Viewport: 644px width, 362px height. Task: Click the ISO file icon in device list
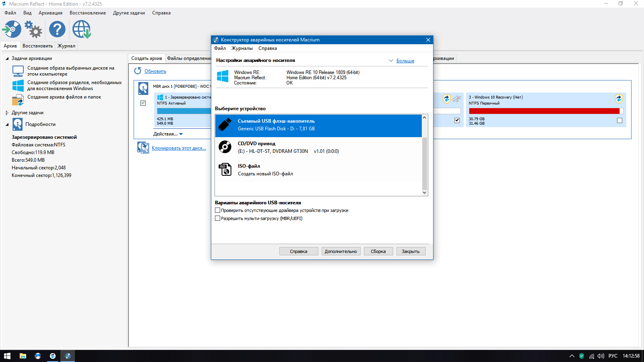point(225,169)
